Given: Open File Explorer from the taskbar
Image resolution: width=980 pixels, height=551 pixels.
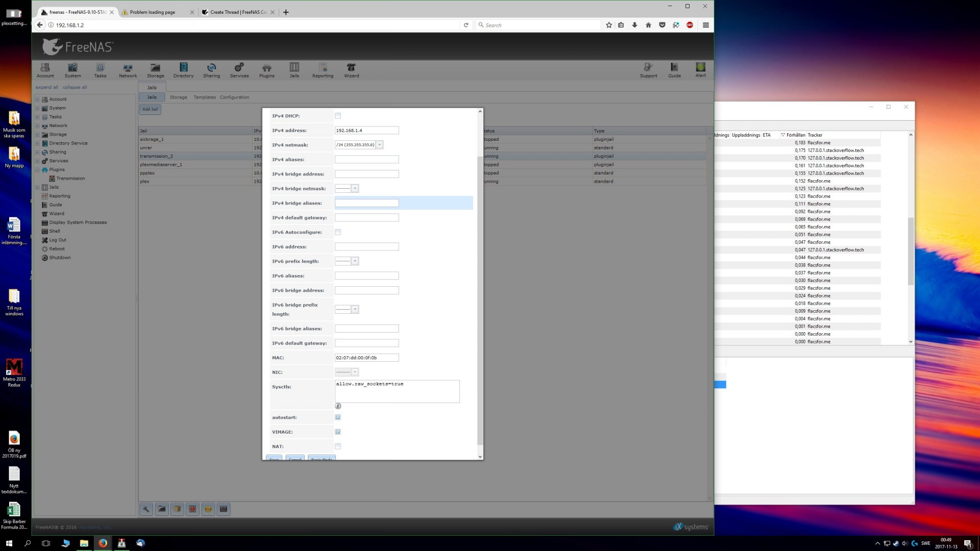Looking at the screenshot, I should [x=84, y=543].
